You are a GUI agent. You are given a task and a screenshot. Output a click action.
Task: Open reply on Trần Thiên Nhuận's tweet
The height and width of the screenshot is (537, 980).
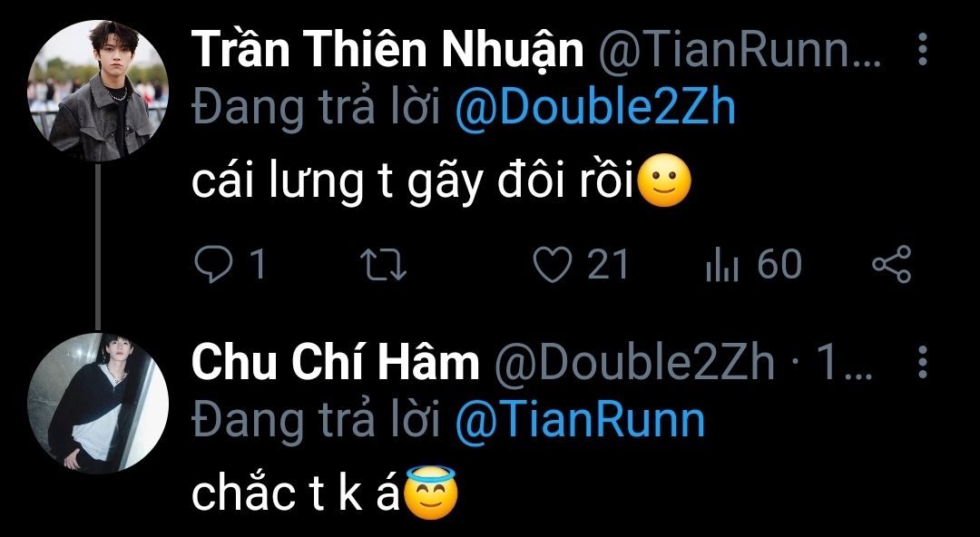pyautogui.click(x=213, y=264)
